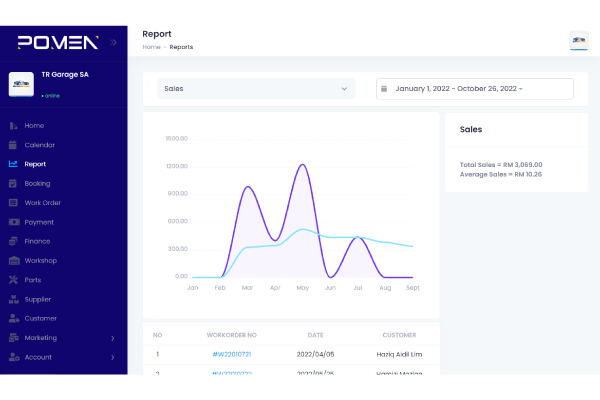Click date cell 2022/04/05
Image resolution: width=600 pixels, height=400 pixels.
pyautogui.click(x=315, y=354)
